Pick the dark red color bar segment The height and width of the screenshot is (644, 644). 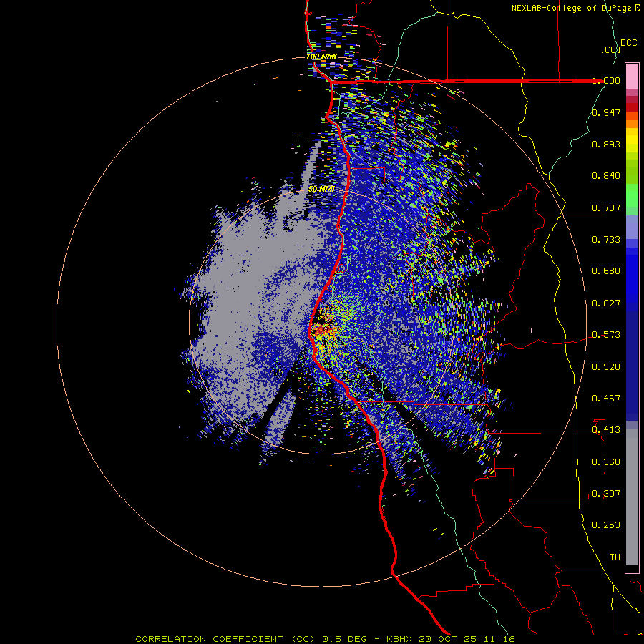pos(632,107)
